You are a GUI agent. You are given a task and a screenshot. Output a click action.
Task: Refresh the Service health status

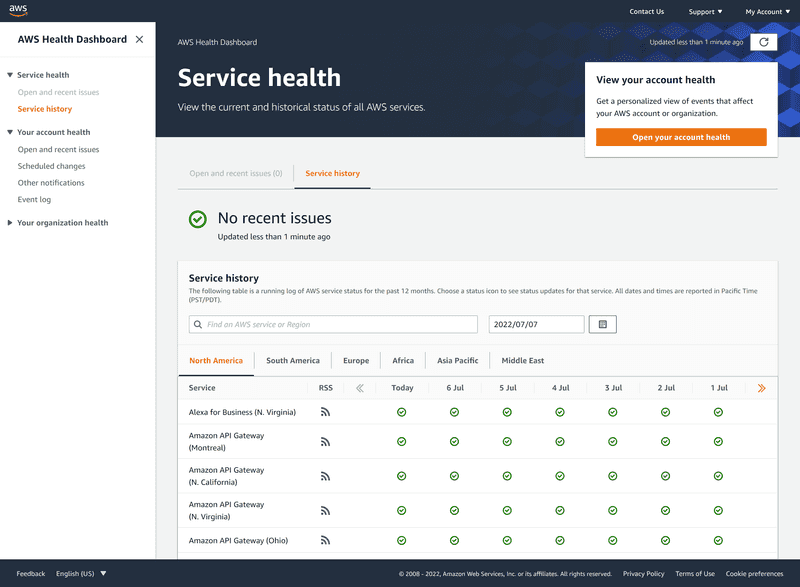763,42
